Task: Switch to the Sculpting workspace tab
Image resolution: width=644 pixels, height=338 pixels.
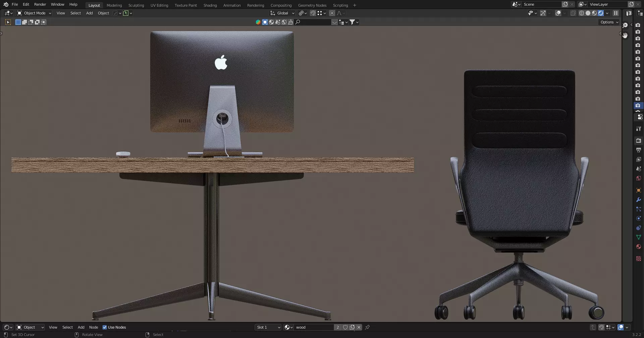Action: tap(136, 5)
